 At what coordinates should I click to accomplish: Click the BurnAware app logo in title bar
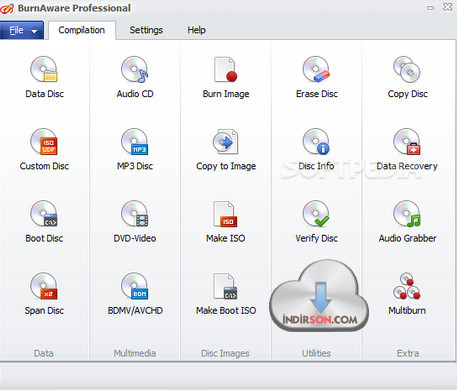(7, 9)
